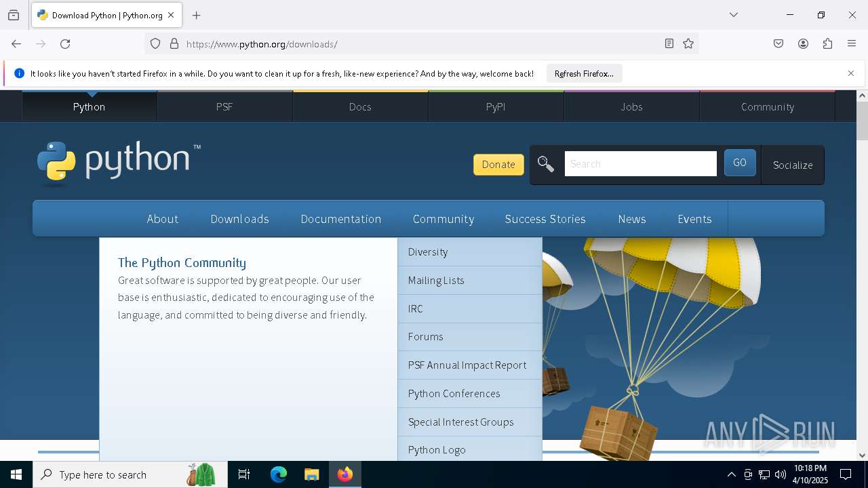868x488 pixels.
Task: Open the Jobs top tab
Action: pyautogui.click(x=631, y=106)
